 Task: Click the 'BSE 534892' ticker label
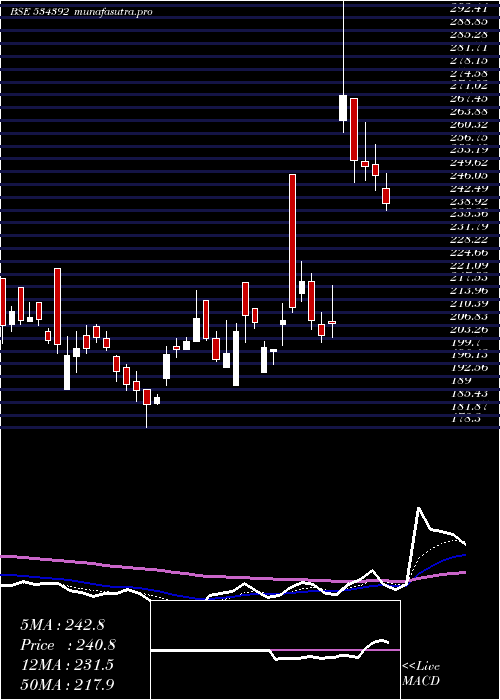[x=39, y=12]
